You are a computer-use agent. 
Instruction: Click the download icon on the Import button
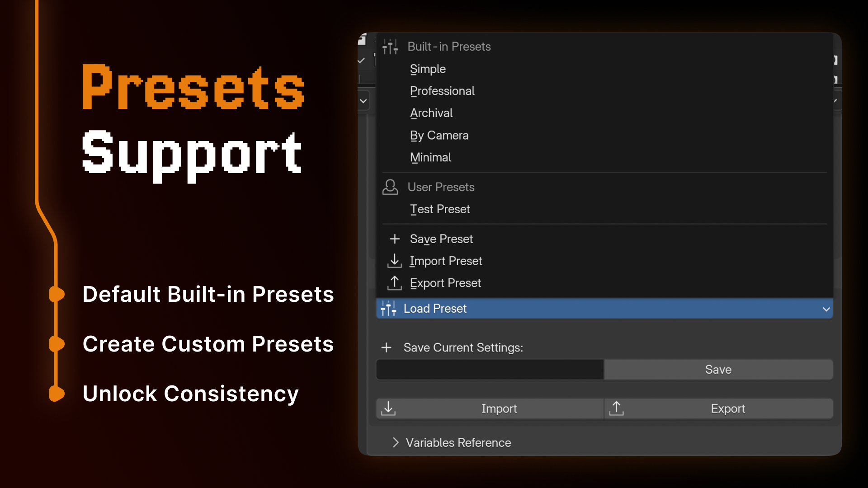coord(388,408)
